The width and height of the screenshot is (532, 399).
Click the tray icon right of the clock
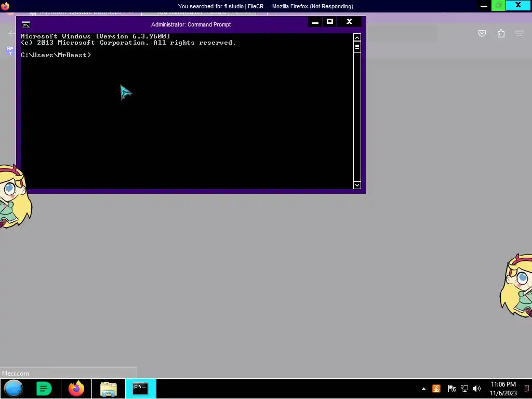tap(527, 389)
